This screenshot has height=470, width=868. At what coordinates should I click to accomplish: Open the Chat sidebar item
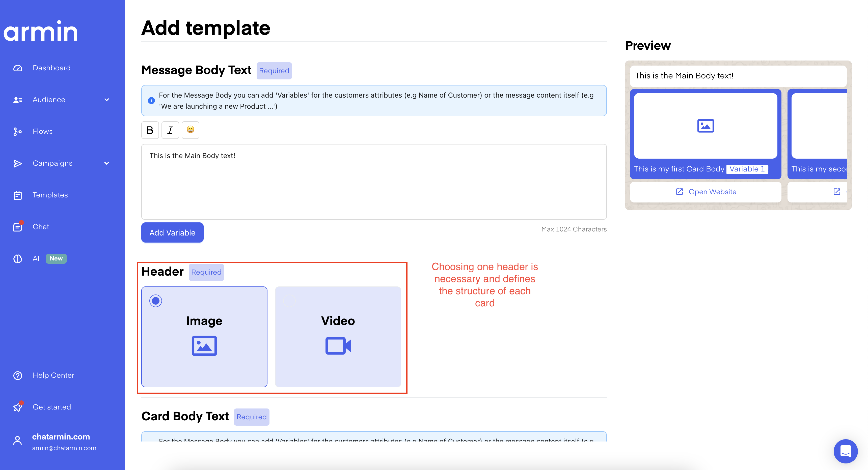tap(41, 227)
